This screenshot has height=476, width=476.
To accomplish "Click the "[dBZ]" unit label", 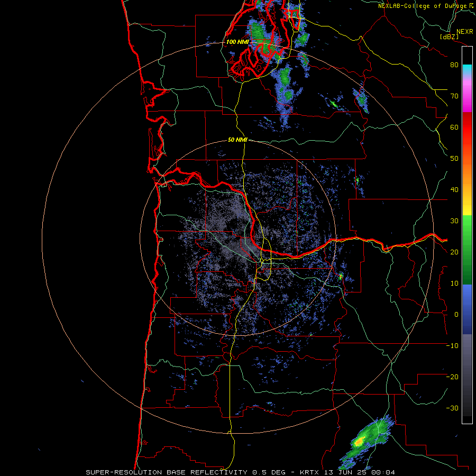I will [449, 36].
